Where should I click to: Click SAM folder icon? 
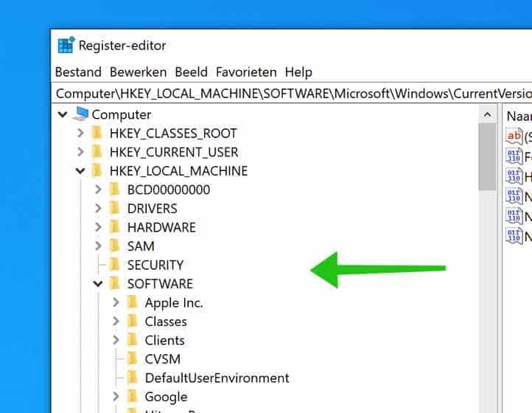click(115, 246)
